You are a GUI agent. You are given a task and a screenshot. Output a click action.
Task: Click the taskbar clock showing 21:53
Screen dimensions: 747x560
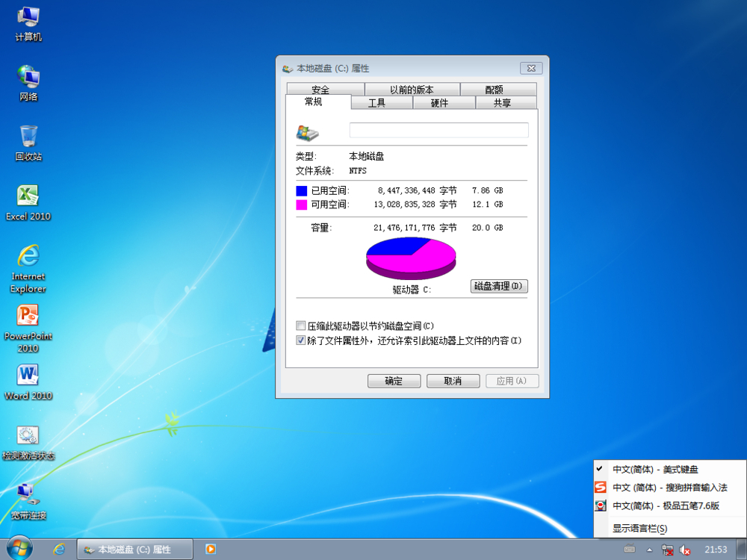716,550
